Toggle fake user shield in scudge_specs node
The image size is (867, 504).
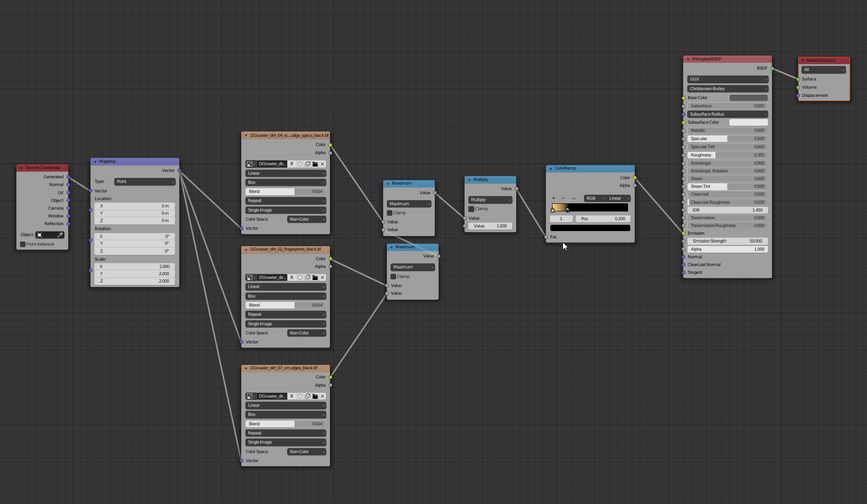tap(300, 164)
